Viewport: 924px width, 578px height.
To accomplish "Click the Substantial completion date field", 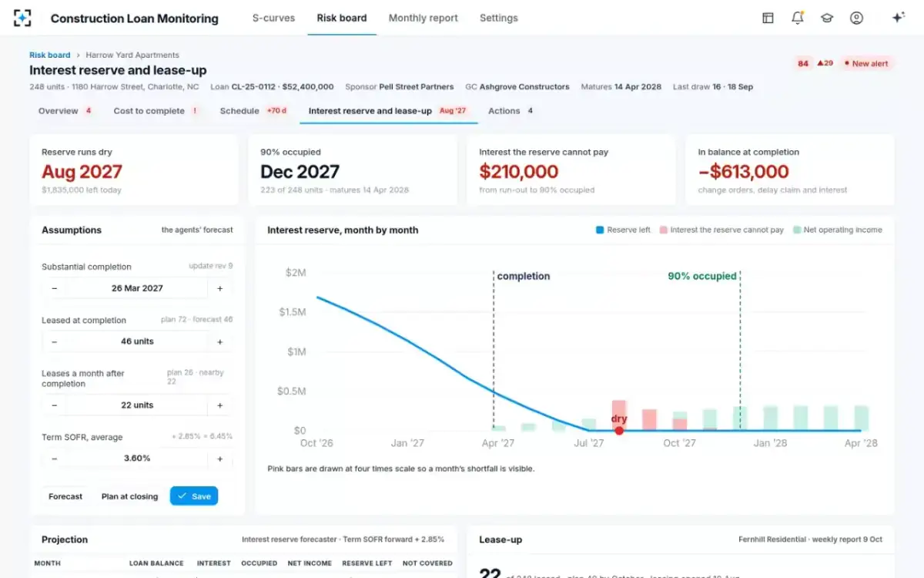I will (x=137, y=288).
